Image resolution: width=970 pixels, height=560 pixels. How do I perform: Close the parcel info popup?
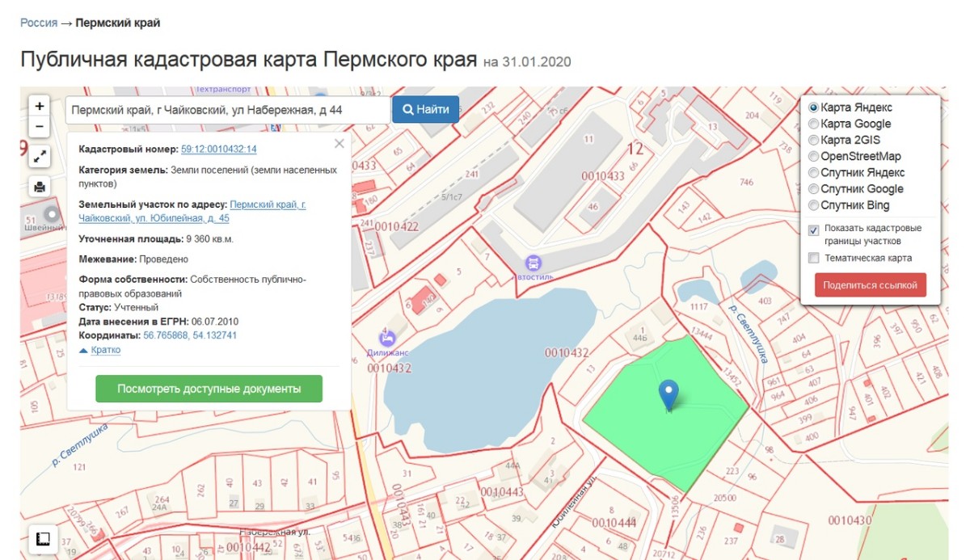(339, 144)
